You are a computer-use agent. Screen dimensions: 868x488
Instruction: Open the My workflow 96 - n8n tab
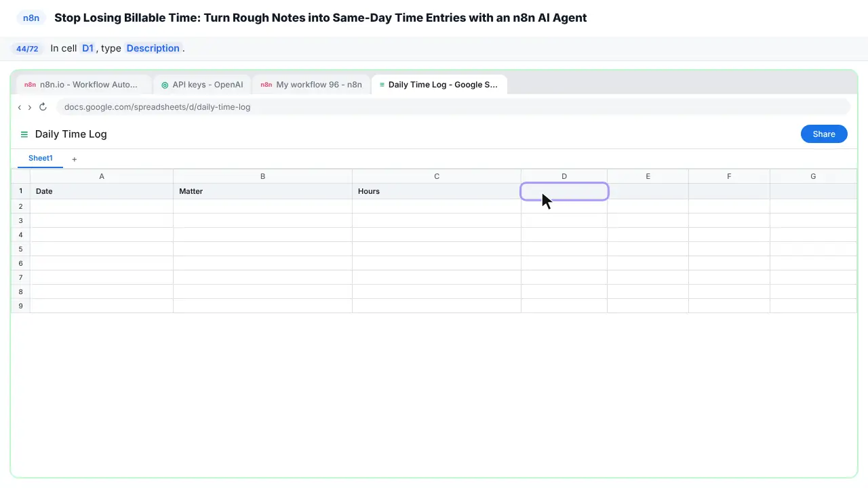[x=311, y=85]
